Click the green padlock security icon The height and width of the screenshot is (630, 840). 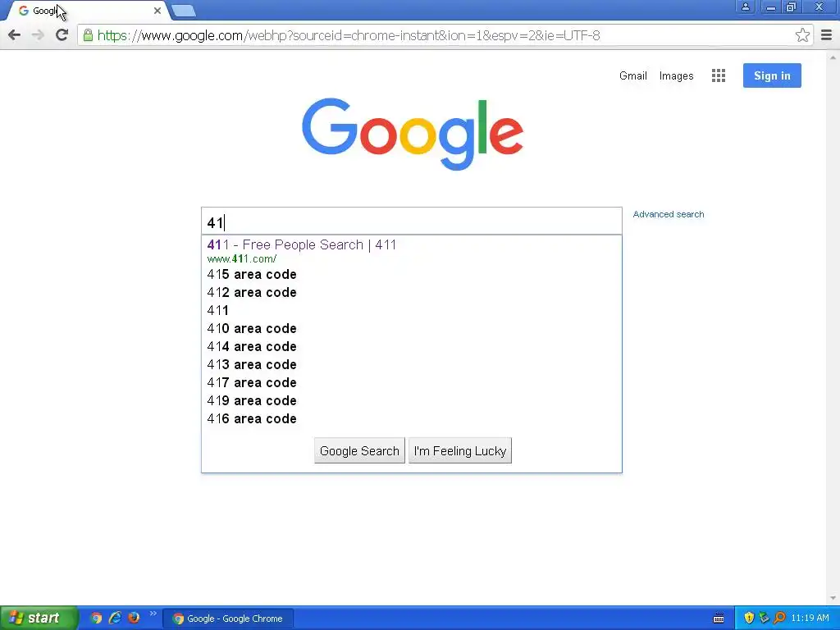[x=88, y=35]
